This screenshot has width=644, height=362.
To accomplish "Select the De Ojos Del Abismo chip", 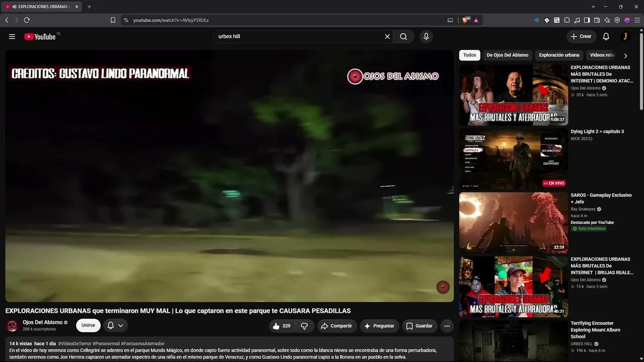I will click(x=507, y=55).
